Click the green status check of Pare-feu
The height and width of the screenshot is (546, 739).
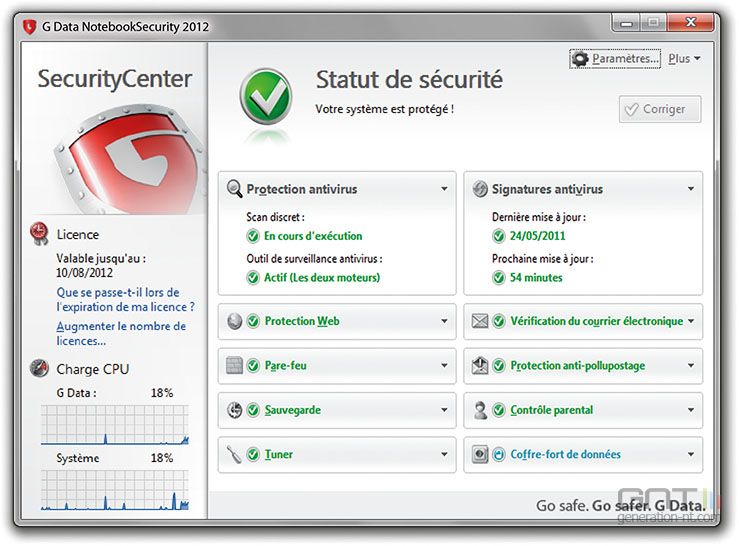pos(254,365)
